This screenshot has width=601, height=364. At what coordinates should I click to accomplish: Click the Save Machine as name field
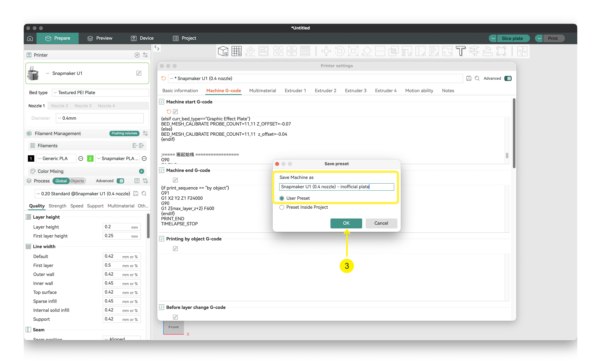[x=336, y=187]
